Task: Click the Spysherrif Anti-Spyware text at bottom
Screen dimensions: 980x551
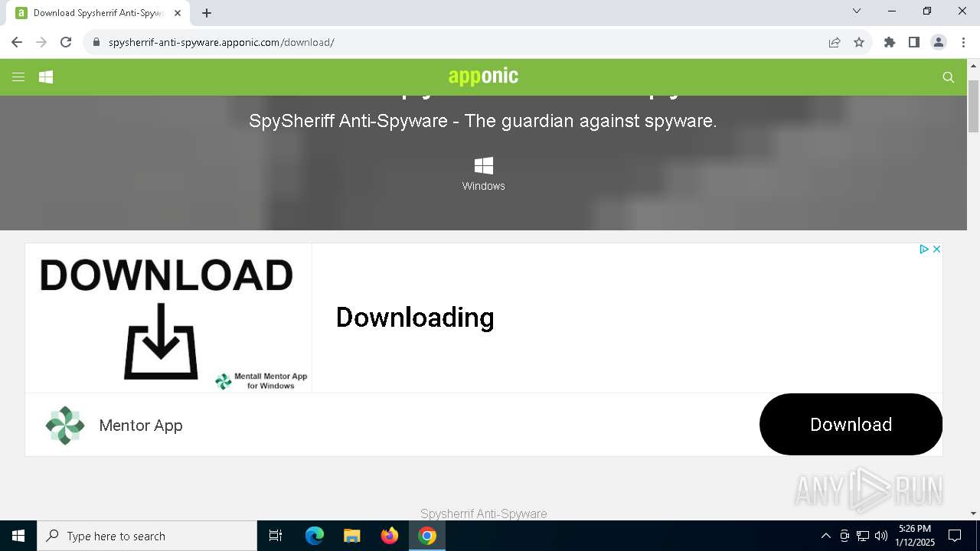Action: point(484,514)
